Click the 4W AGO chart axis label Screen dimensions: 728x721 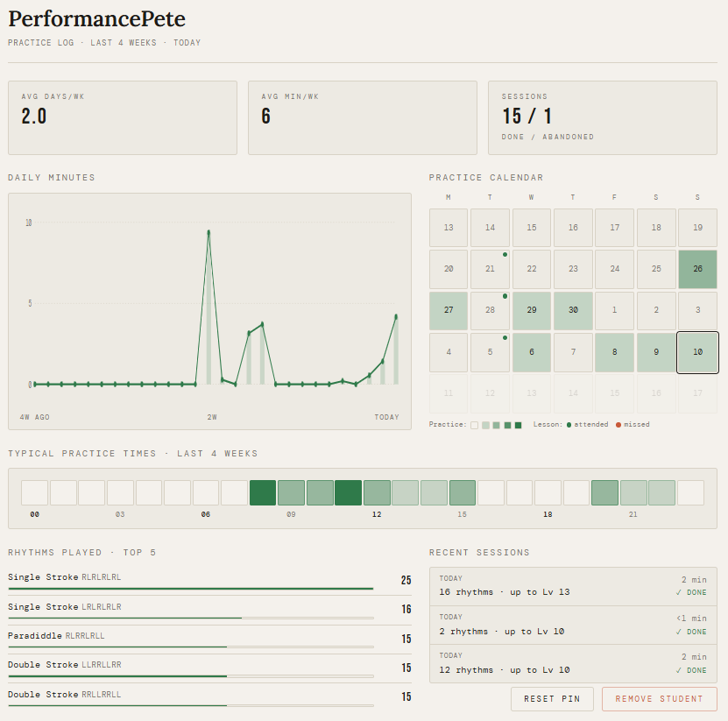pyautogui.click(x=35, y=417)
